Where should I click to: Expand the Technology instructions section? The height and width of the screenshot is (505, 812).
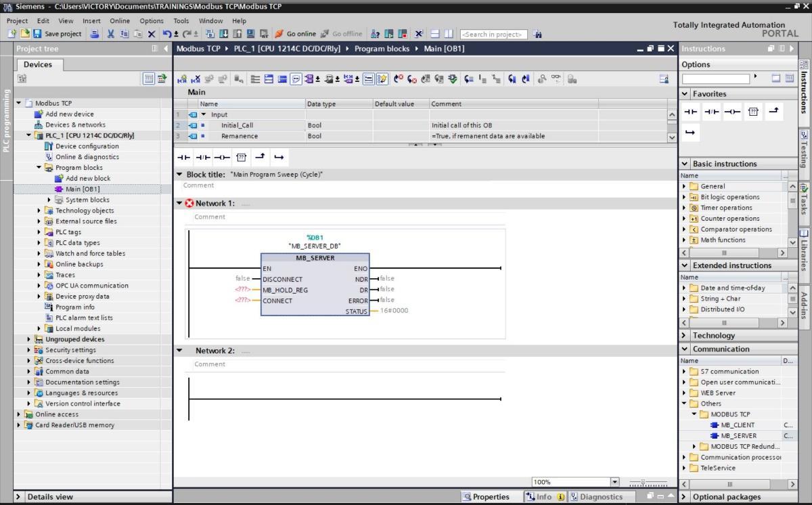point(685,335)
